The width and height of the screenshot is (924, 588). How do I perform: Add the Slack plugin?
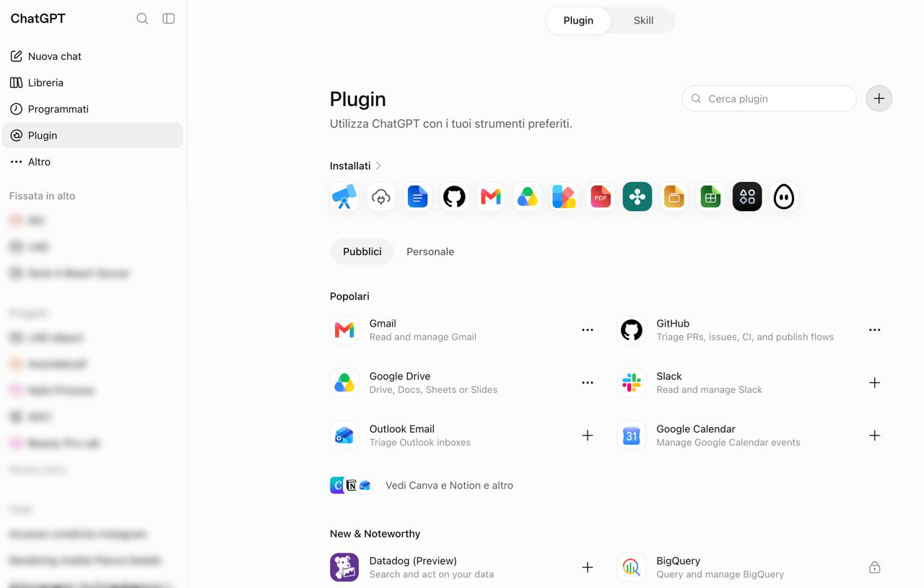(x=874, y=383)
